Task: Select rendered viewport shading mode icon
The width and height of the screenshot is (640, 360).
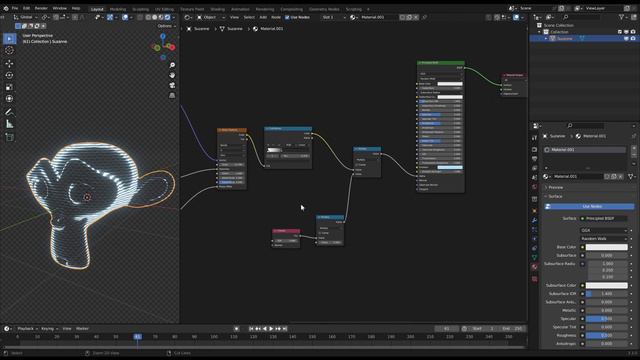Action: click(167, 18)
